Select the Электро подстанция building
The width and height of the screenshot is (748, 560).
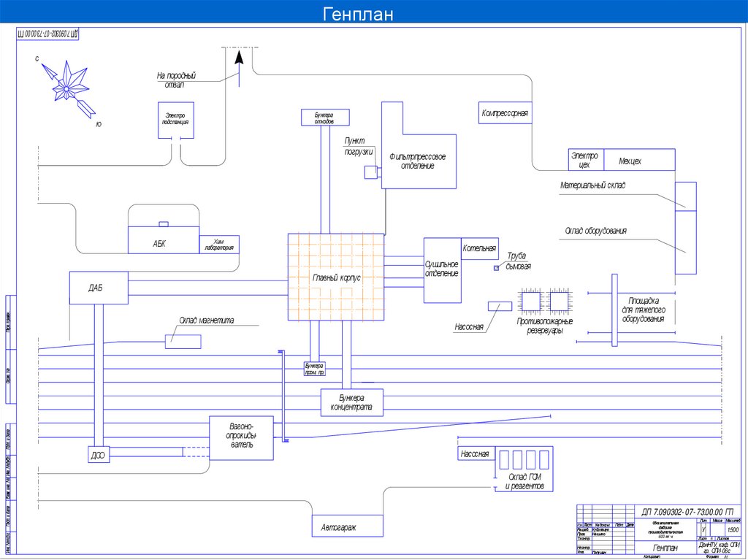point(176,120)
